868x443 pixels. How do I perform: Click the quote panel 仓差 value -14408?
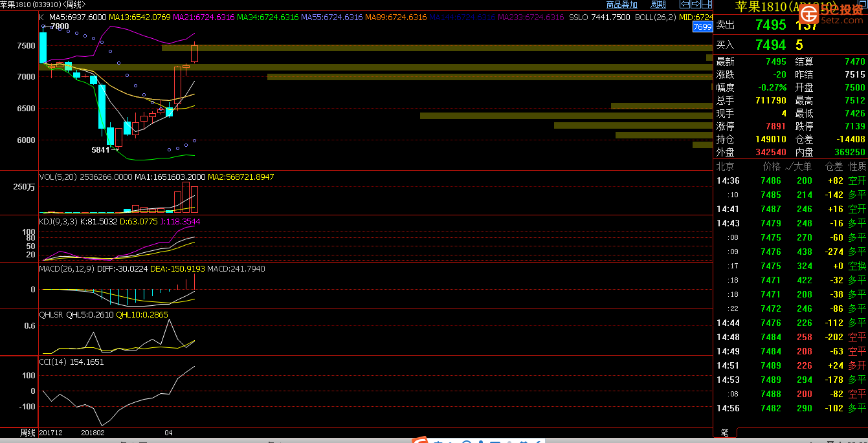(x=851, y=139)
